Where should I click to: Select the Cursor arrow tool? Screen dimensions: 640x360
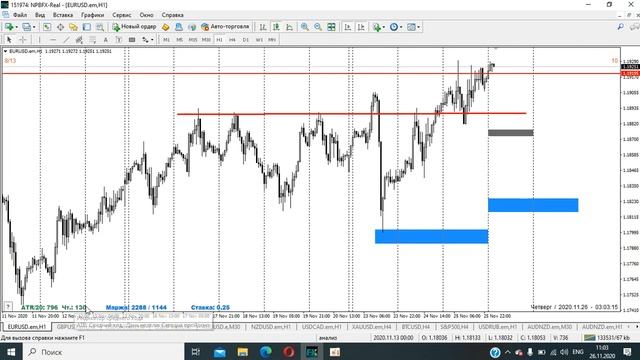[9, 40]
